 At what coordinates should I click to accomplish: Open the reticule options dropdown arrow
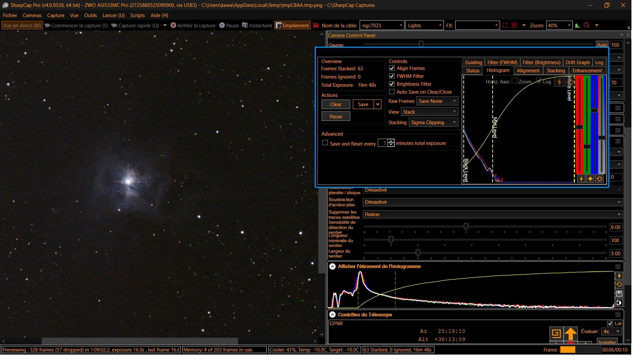click(524, 25)
